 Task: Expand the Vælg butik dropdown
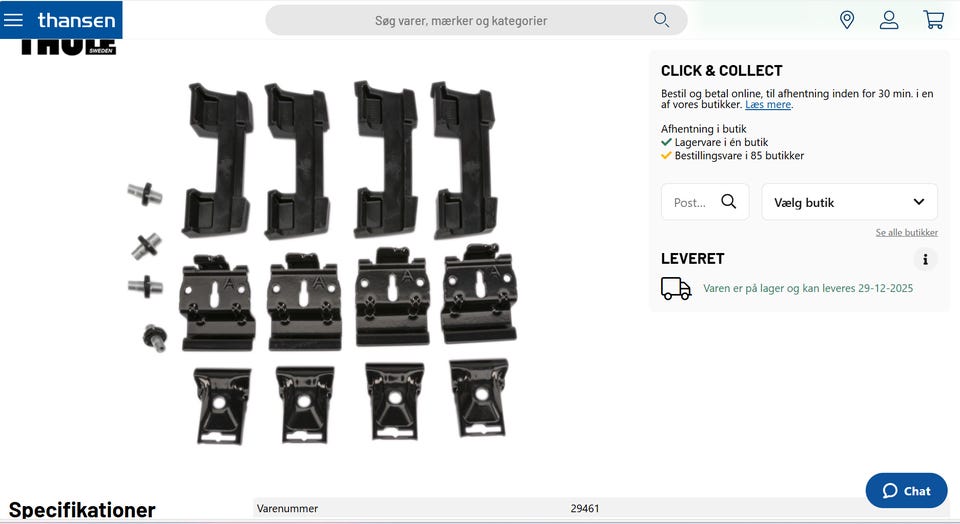click(849, 202)
